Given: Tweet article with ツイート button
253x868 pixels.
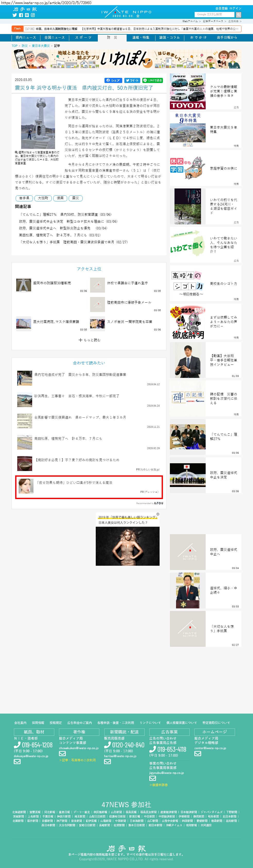Looking at the screenshot, I should point(132,80).
